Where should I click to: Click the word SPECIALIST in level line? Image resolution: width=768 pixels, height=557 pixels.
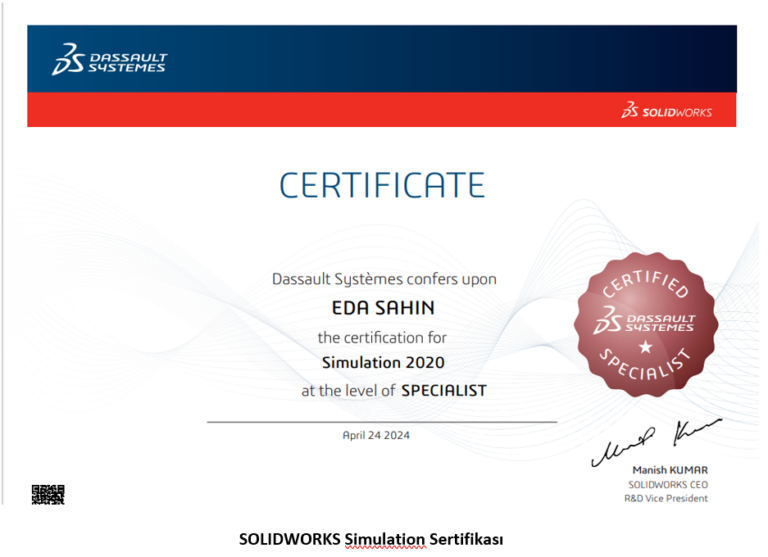(443, 391)
